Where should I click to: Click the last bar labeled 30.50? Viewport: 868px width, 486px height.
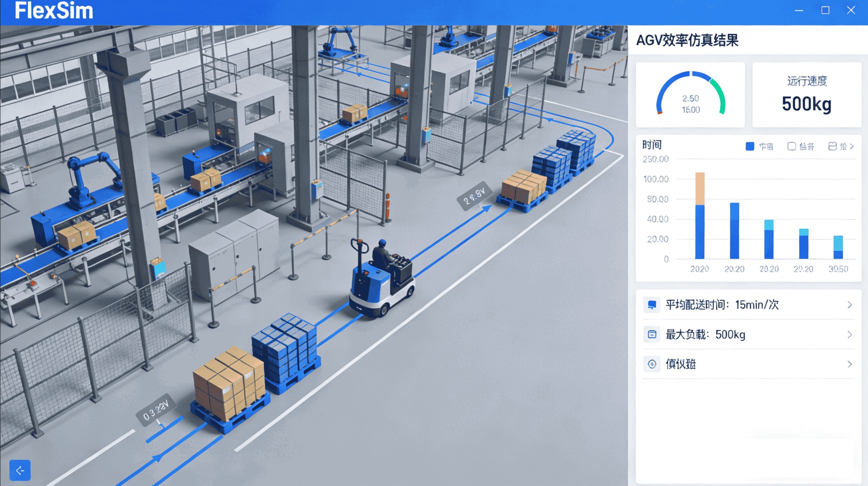[838, 247]
